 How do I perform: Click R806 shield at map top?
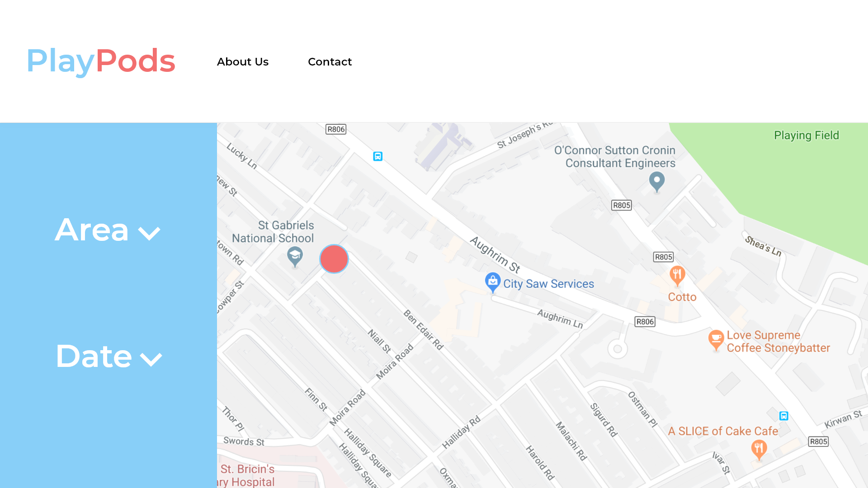pos(336,129)
